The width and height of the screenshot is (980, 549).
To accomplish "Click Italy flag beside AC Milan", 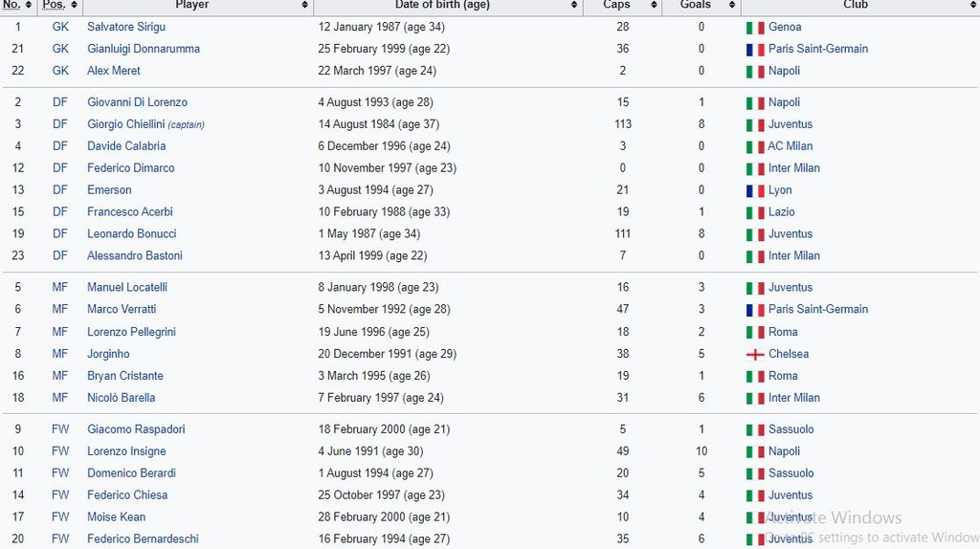I will click(755, 147).
